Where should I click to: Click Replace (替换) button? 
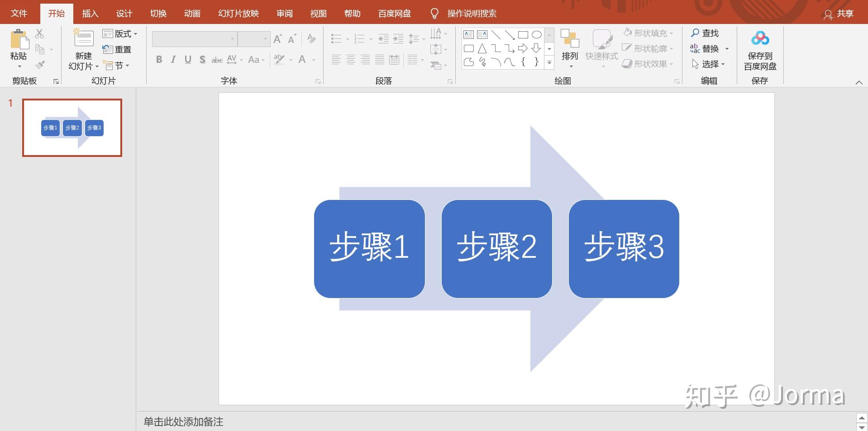(x=709, y=48)
